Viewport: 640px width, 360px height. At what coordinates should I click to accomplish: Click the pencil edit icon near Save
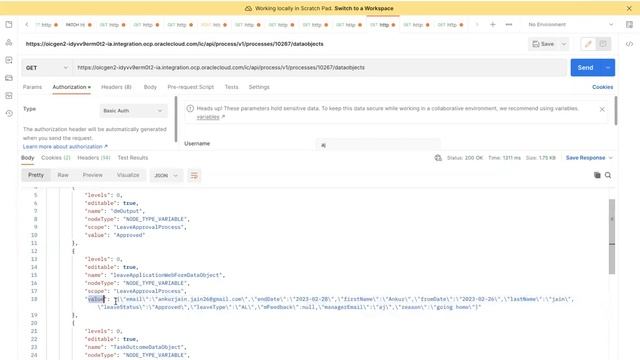[x=588, y=44]
